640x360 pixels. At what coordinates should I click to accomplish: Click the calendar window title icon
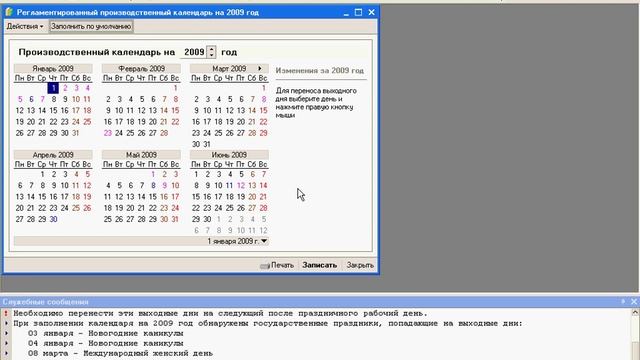point(9,12)
